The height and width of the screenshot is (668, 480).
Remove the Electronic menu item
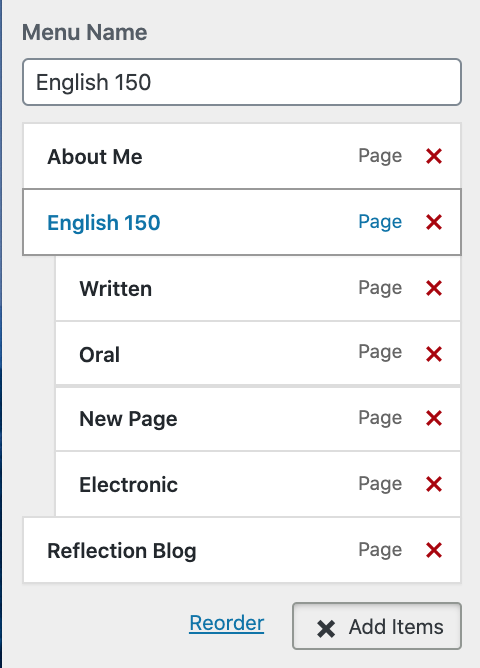(434, 484)
